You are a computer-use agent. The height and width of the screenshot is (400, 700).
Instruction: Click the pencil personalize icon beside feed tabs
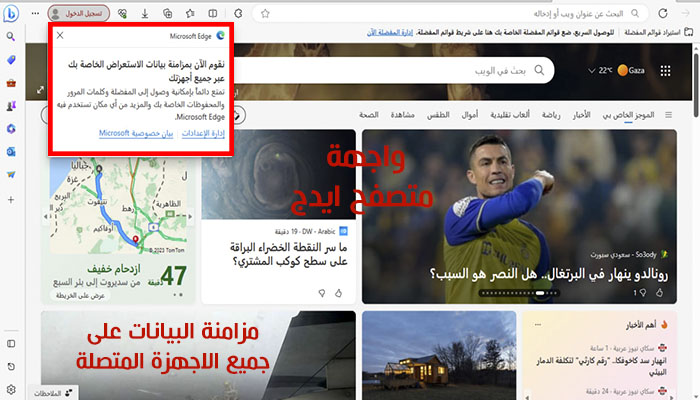(239, 115)
